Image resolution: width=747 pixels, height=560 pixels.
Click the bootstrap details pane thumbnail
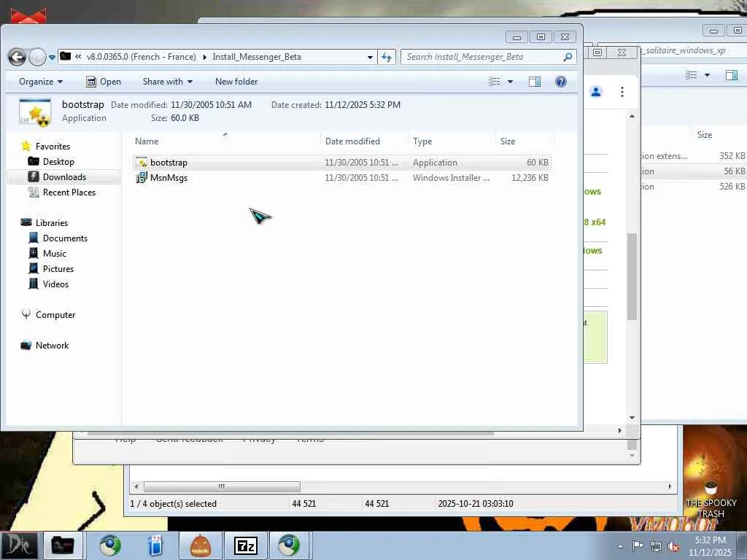(x=35, y=112)
